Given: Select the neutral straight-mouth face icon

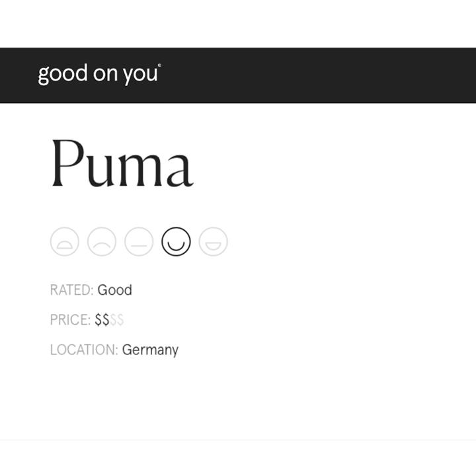Looking at the screenshot, I should pyautogui.click(x=139, y=242).
